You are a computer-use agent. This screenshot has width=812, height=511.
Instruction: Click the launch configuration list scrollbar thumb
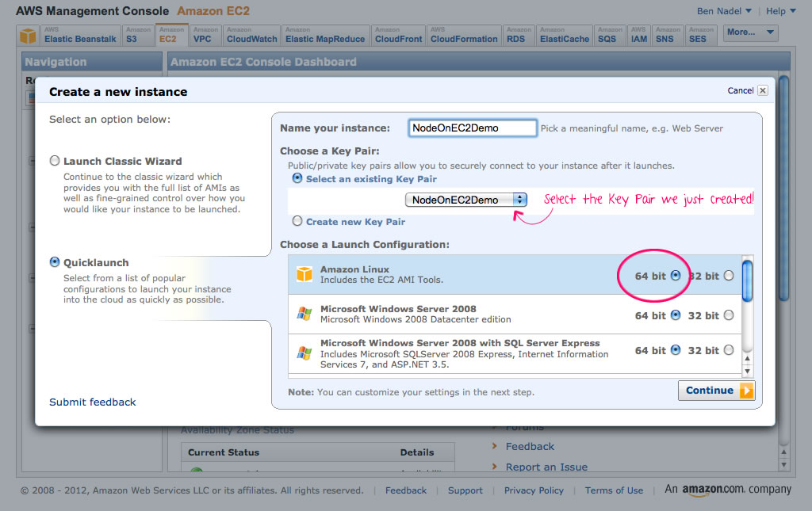pos(747,280)
